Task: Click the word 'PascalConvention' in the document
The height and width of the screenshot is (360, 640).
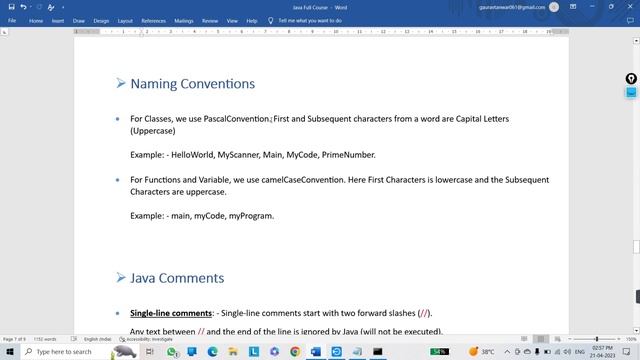Action: click(236, 119)
